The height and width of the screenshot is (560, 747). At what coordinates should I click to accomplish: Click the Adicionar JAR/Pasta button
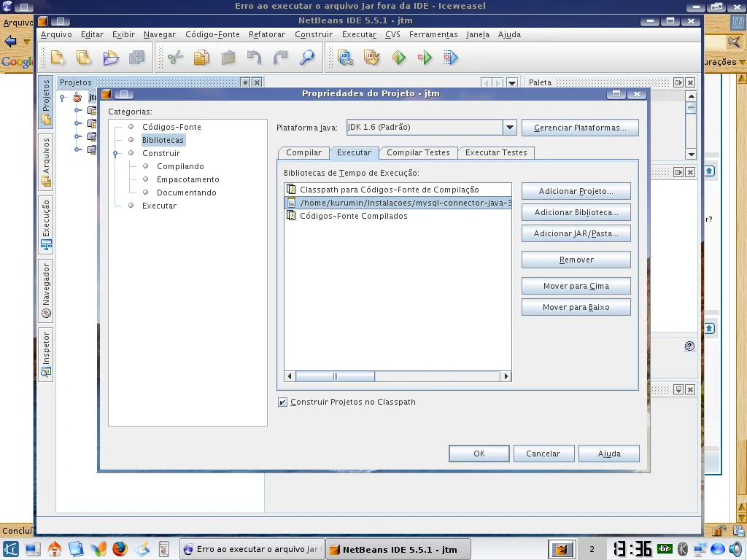click(x=576, y=233)
